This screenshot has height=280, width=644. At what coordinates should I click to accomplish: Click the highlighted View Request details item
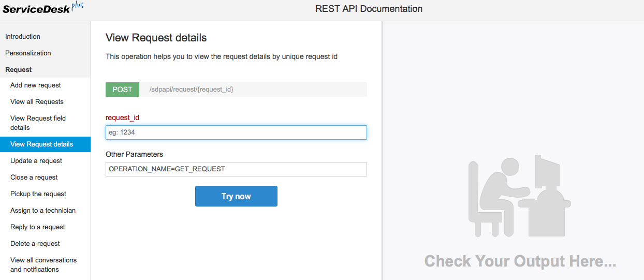[41, 144]
